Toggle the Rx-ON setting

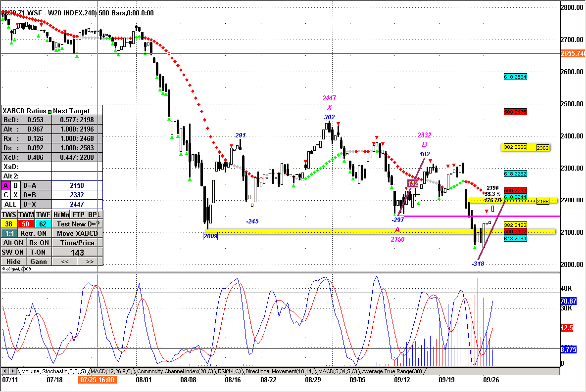pos(39,243)
